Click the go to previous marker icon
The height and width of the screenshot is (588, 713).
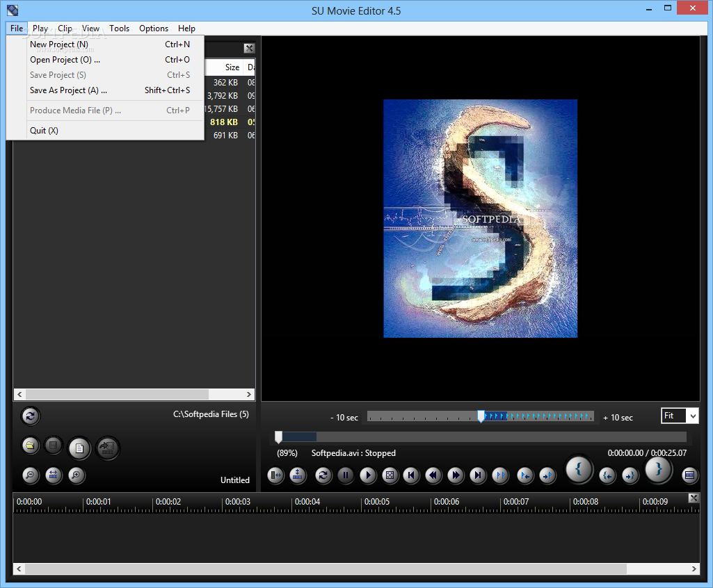pyautogui.click(x=525, y=475)
